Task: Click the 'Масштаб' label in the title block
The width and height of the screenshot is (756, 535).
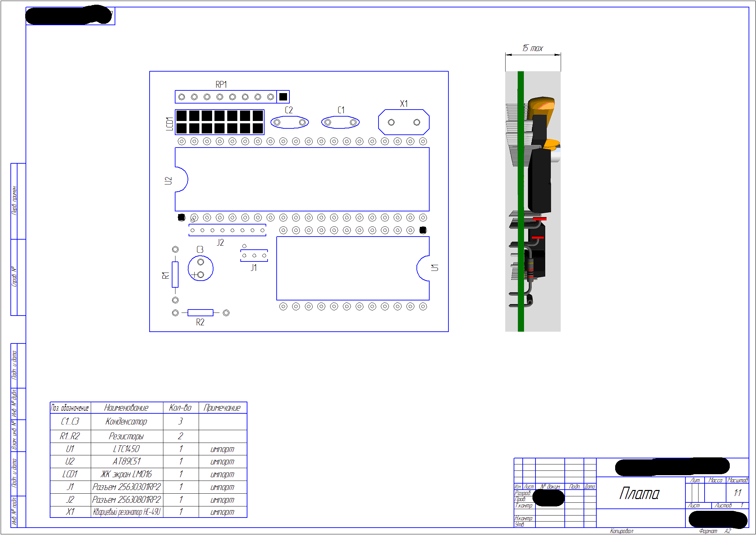Action: (738, 481)
